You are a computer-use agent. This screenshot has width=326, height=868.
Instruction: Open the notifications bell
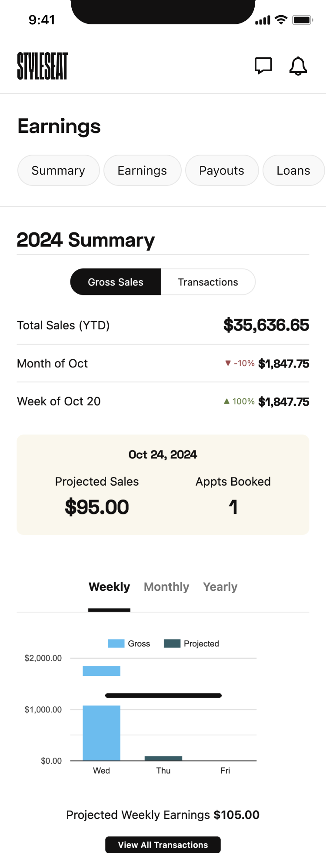[x=298, y=66]
